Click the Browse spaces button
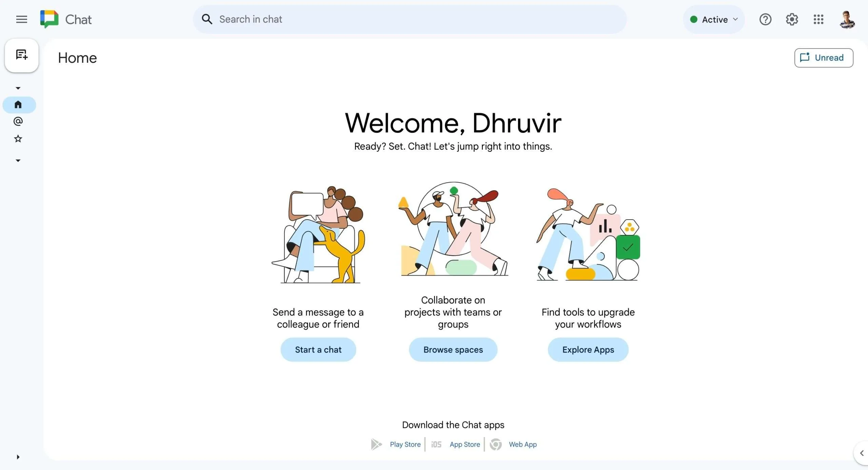868x470 pixels. click(x=453, y=350)
